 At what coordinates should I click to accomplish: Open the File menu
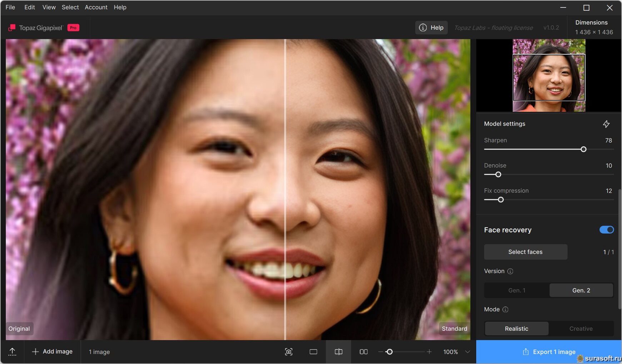[x=10, y=7]
